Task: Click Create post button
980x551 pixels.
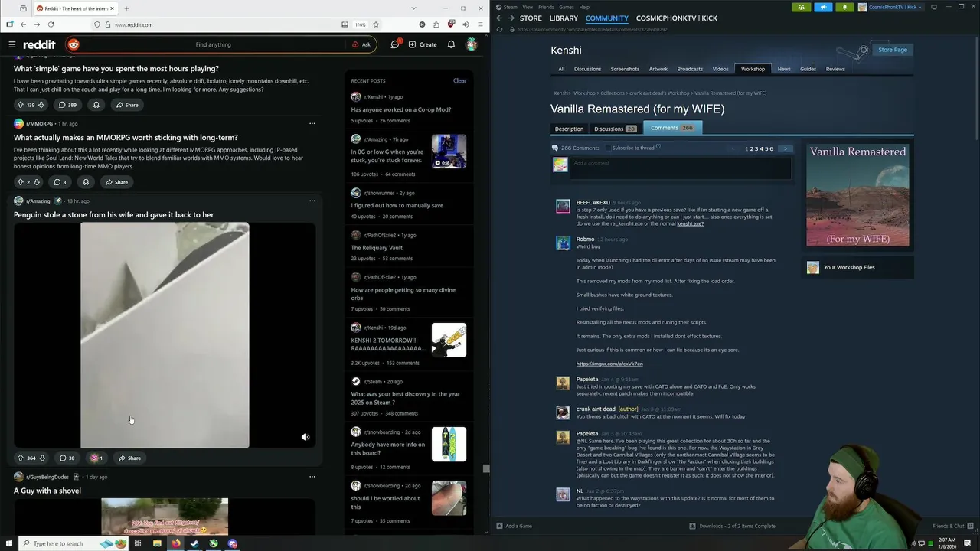Action: click(423, 44)
